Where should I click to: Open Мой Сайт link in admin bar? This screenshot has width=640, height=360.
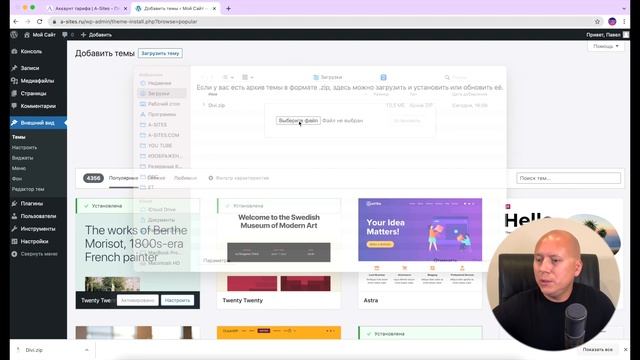pyautogui.click(x=40, y=35)
